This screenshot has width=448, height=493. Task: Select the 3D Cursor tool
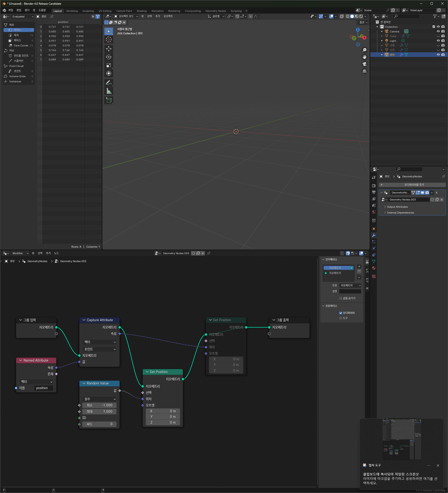pyautogui.click(x=109, y=39)
